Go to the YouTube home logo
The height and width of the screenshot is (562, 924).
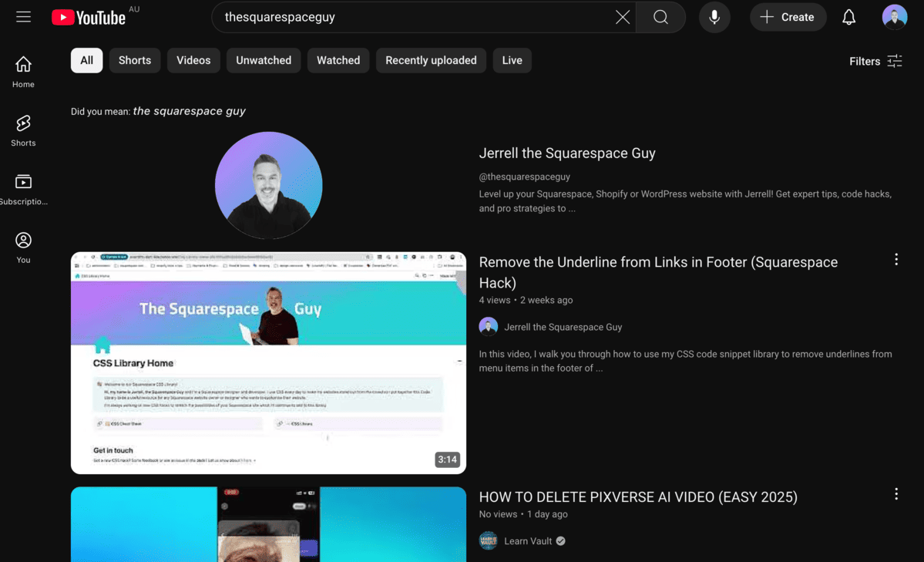coord(89,17)
